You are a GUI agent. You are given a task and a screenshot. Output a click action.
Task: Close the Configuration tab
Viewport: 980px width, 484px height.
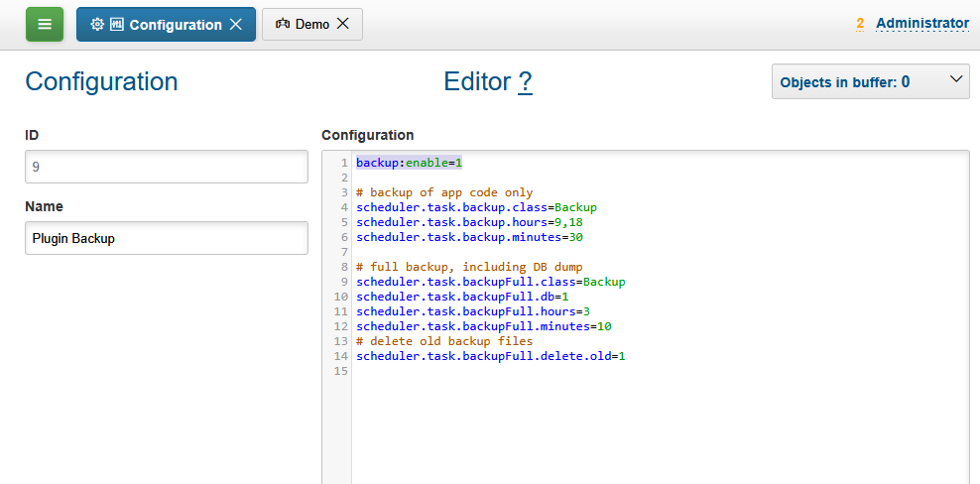[236, 25]
